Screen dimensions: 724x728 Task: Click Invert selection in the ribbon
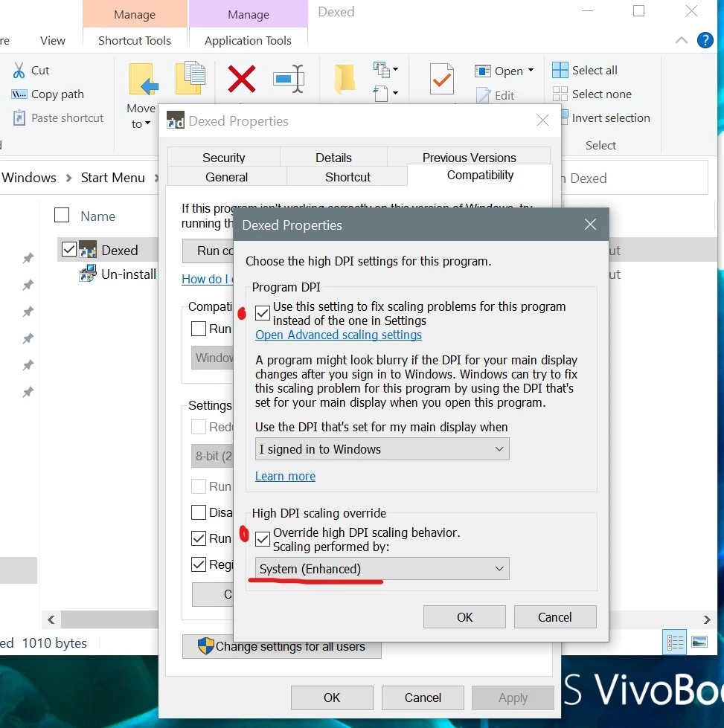pos(606,118)
